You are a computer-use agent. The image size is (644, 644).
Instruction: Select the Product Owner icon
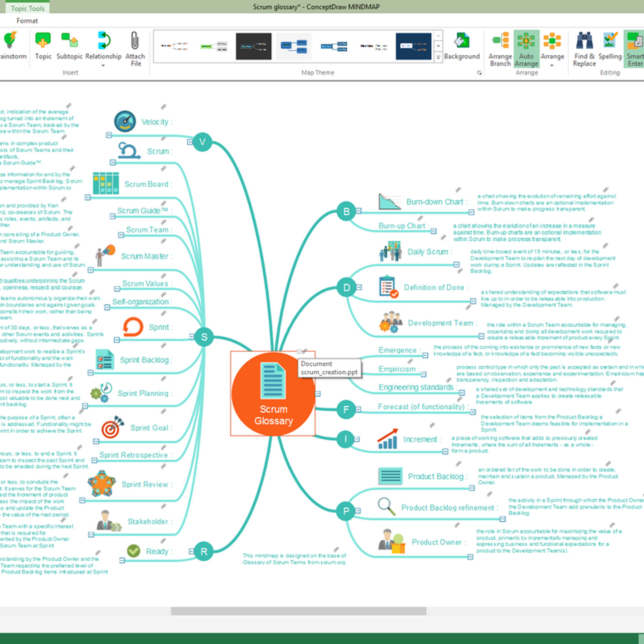coord(392,541)
